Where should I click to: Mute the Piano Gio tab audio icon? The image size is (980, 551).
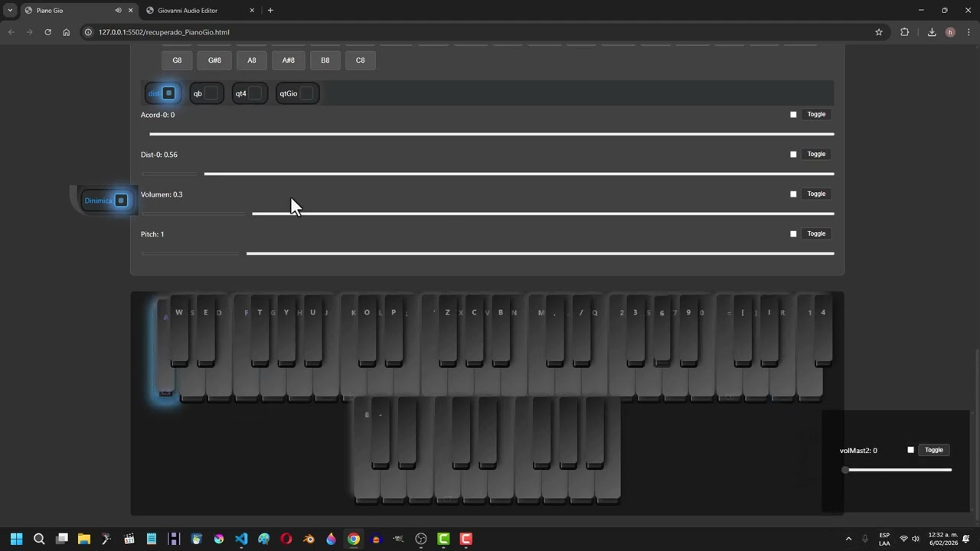pyautogui.click(x=118, y=11)
